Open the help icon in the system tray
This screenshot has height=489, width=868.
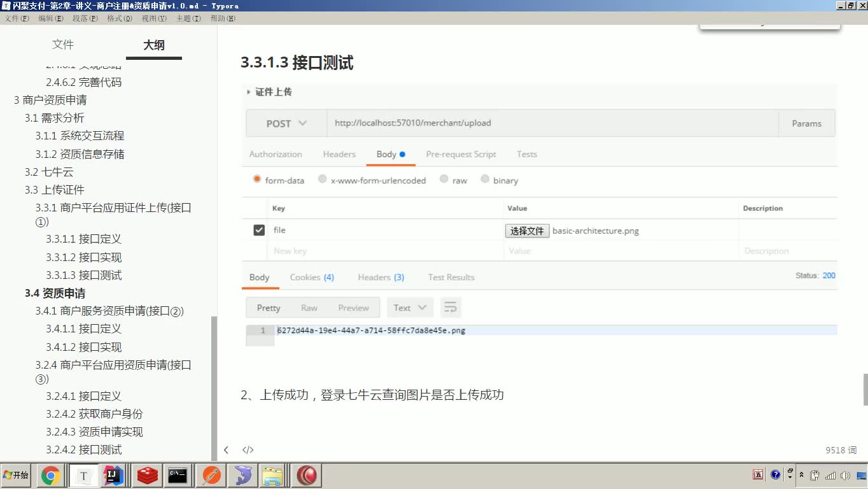(x=775, y=475)
